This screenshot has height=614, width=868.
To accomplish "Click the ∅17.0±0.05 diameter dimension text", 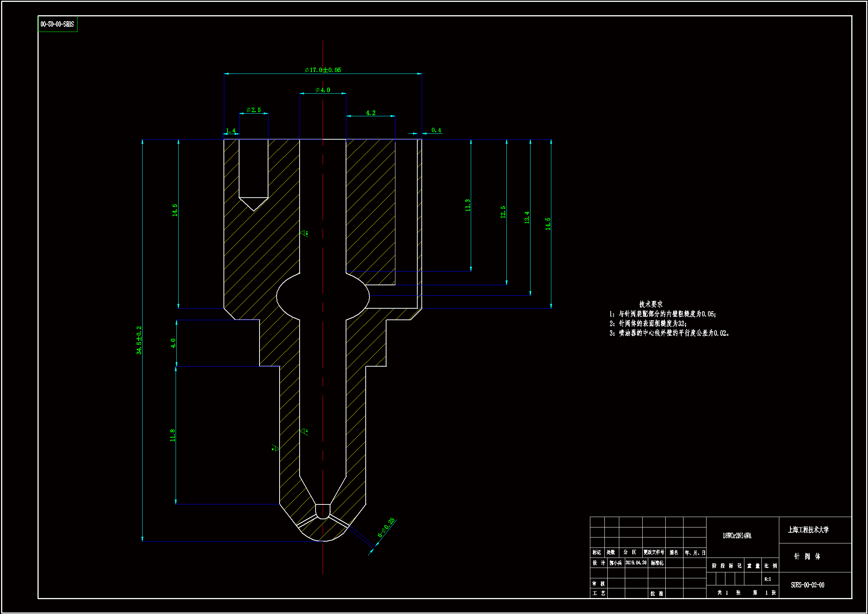I will [x=323, y=70].
